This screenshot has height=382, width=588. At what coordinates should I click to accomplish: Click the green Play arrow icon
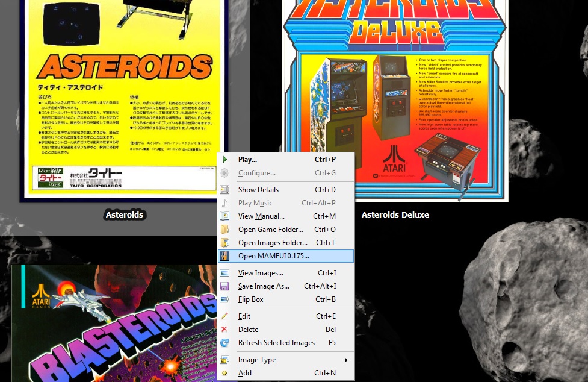click(224, 160)
